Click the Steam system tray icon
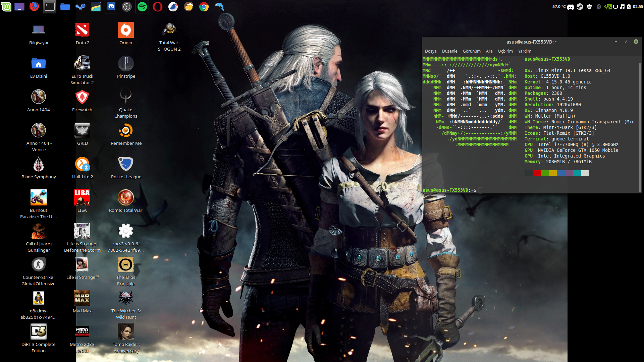This screenshot has height=362, width=644. pyautogui.click(x=580, y=7)
